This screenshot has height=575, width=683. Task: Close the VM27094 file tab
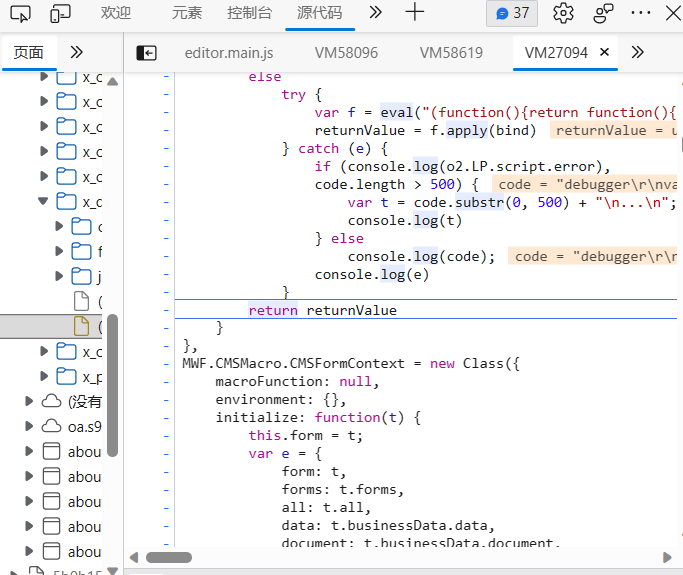(604, 53)
